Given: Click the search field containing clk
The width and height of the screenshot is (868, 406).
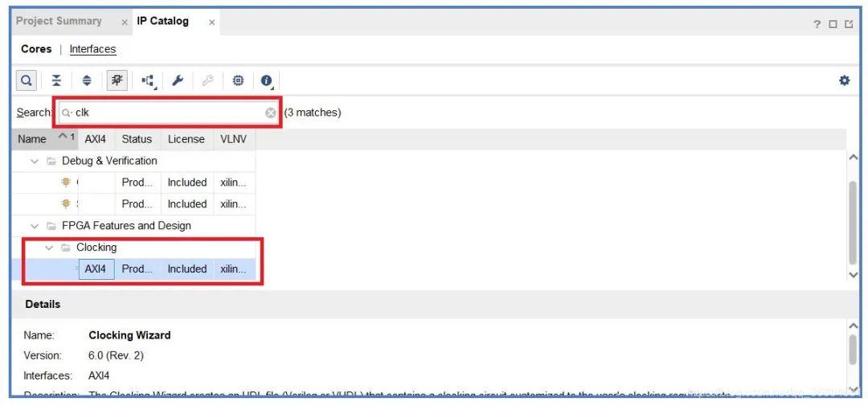Looking at the screenshot, I should point(168,113).
